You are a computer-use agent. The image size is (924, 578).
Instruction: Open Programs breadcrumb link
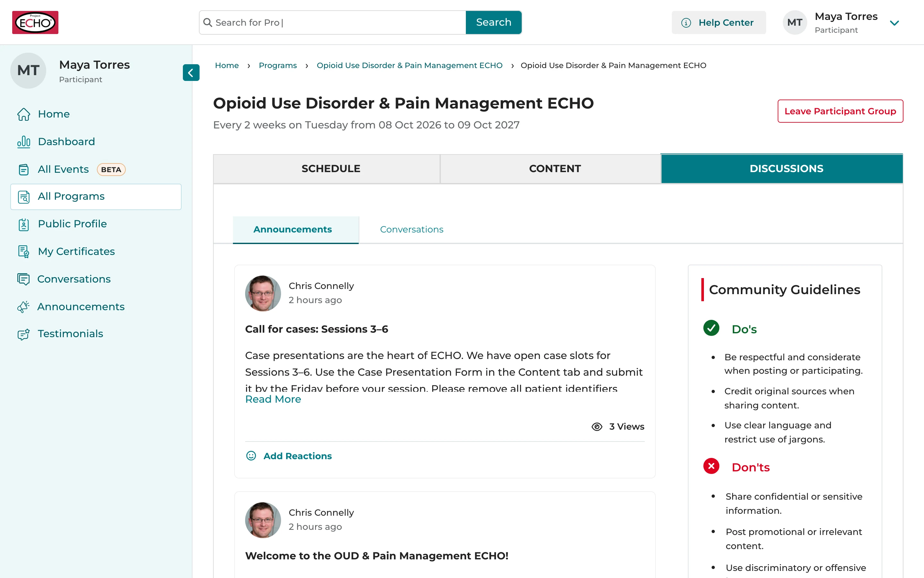click(278, 66)
